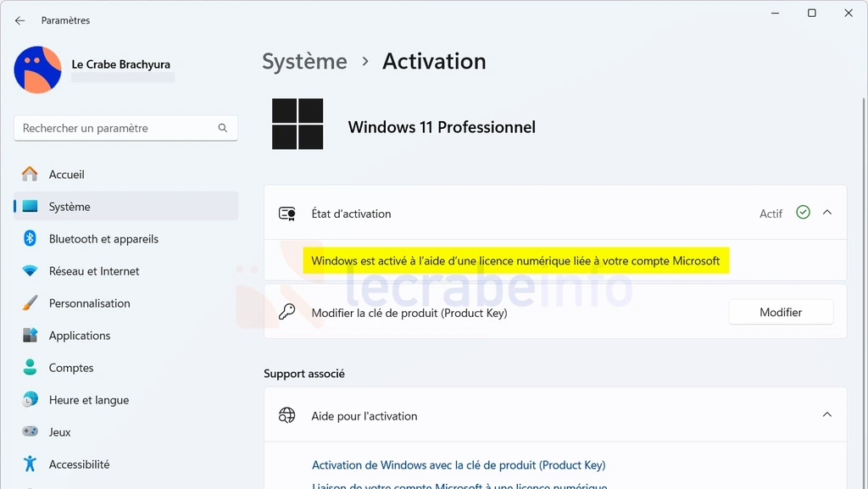Click the back arrow icon
Screen dimensions: 868x489
[x=20, y=20]
